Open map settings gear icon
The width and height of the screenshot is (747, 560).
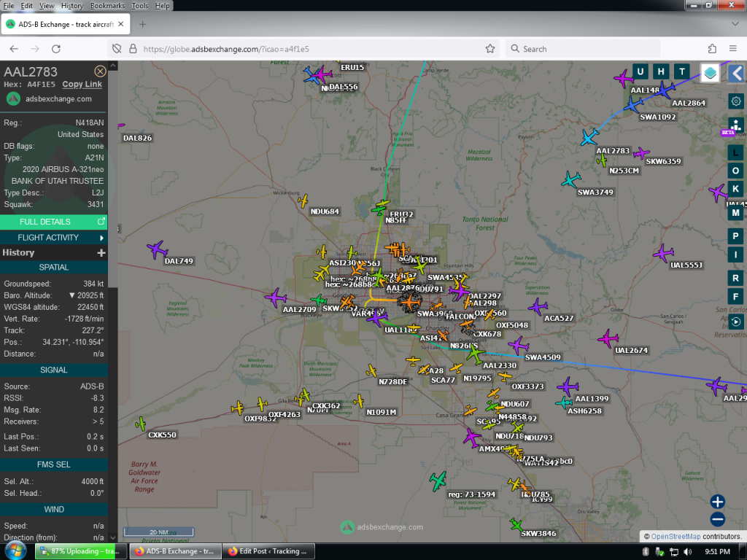[736, 101]
